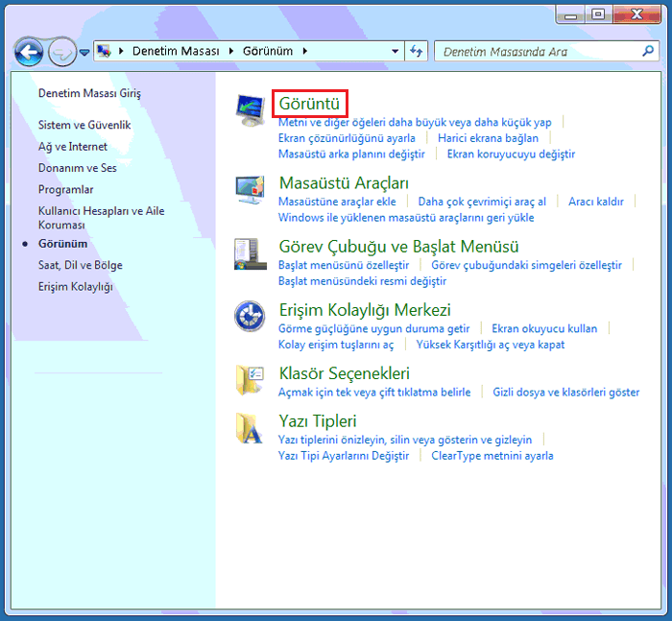Click the Yazı Tipleri font icon
This screenshot has height=621, width=672.
pyautogui.click(x=250, y=428)
